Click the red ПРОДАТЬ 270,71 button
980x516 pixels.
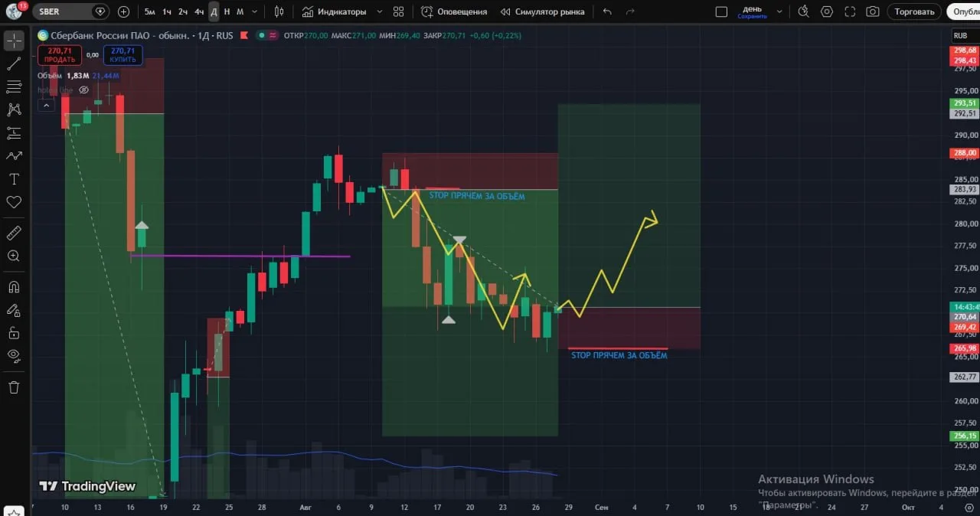coord(60,55)
